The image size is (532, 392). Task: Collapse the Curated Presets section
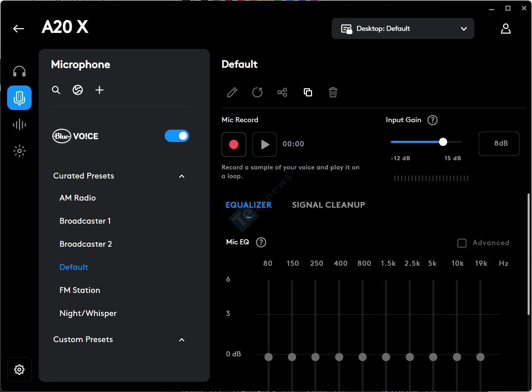click(x=182, y=176)
